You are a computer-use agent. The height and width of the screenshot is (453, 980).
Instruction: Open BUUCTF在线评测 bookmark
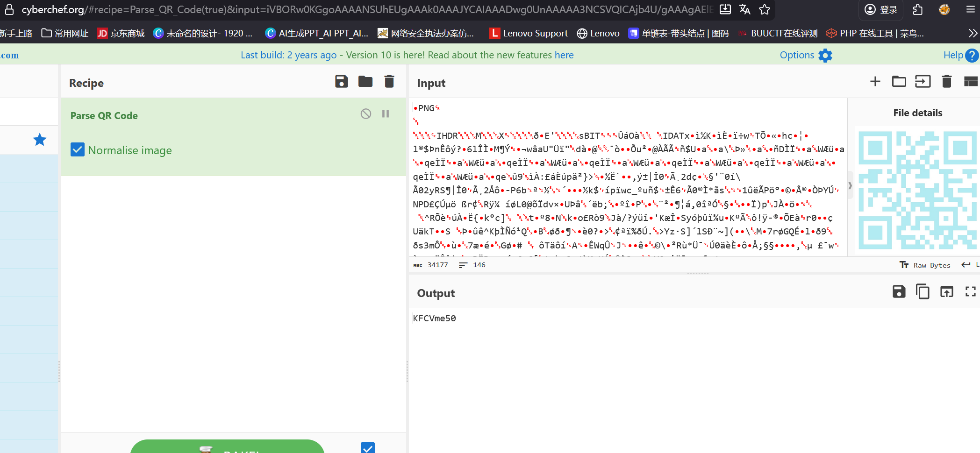click(x=778, y=33)
